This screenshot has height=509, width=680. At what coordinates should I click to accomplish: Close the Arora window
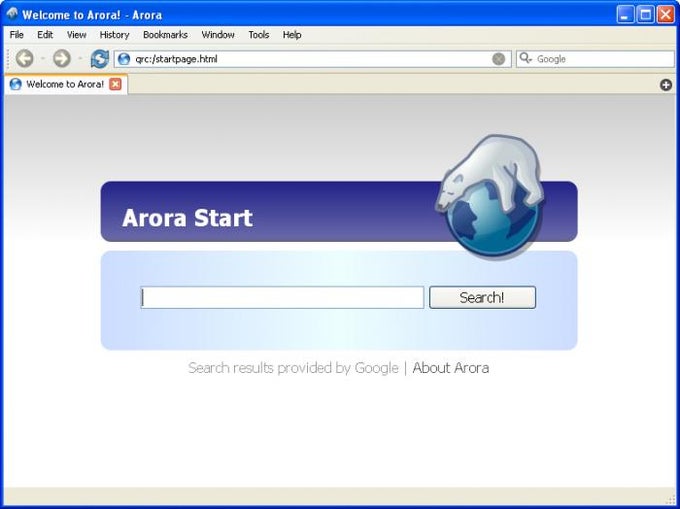[x=665, y=14]
